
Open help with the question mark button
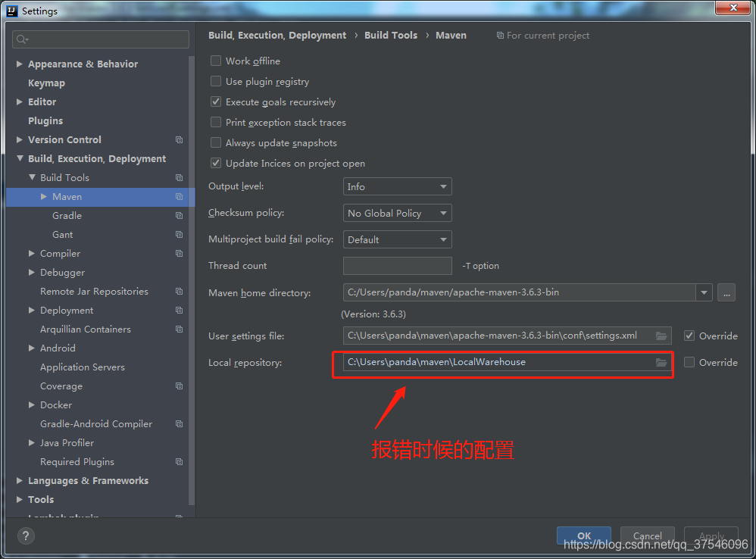[26, 536]
